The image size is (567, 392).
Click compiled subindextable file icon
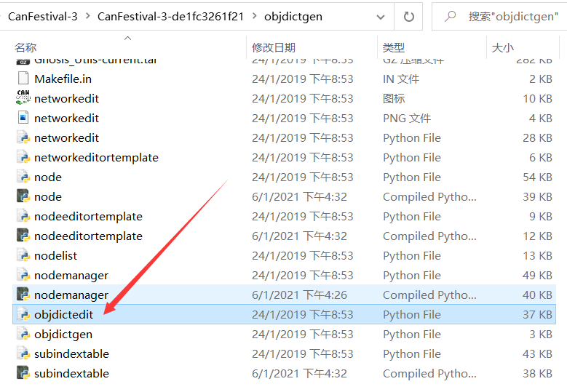point(23,373)
